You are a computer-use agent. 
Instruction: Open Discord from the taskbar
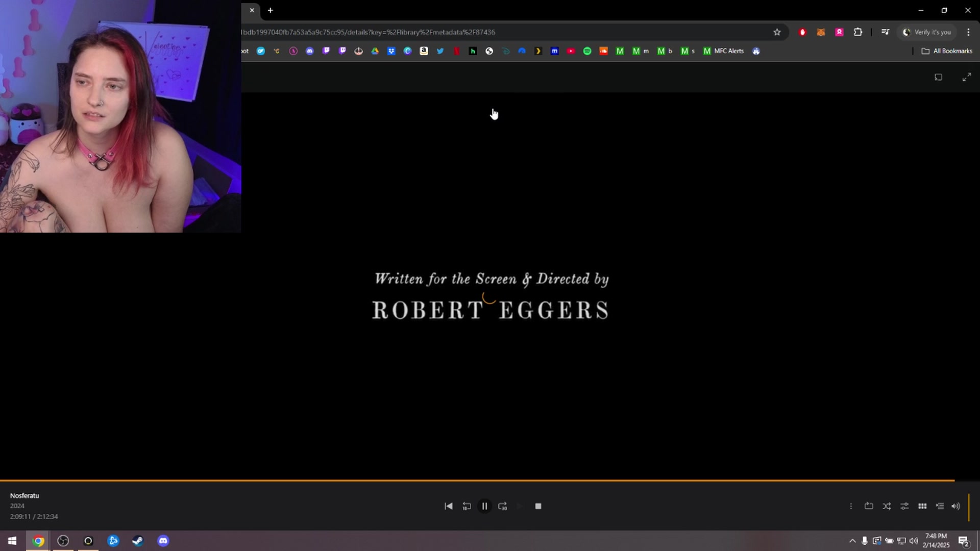coord(163,541)
